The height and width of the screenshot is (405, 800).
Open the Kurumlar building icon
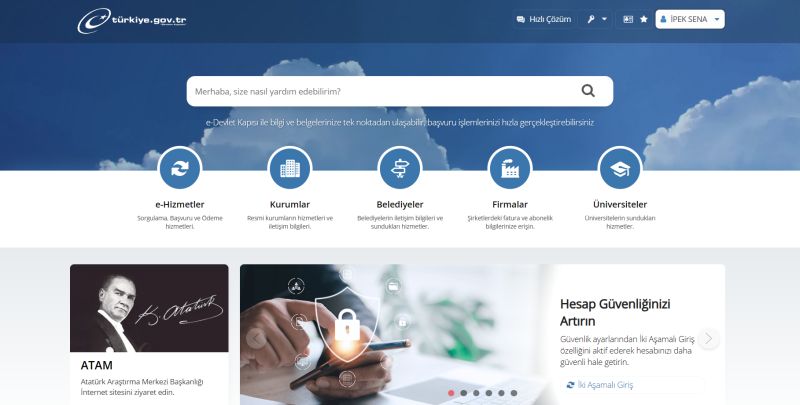tap(290, 168)
